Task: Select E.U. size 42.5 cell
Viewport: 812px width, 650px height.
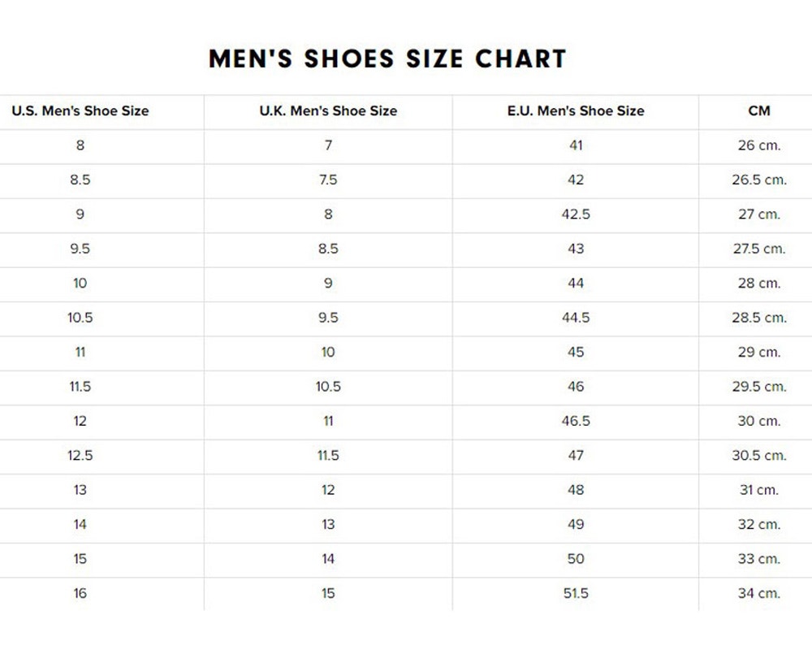Action: [x=576, y=214]
